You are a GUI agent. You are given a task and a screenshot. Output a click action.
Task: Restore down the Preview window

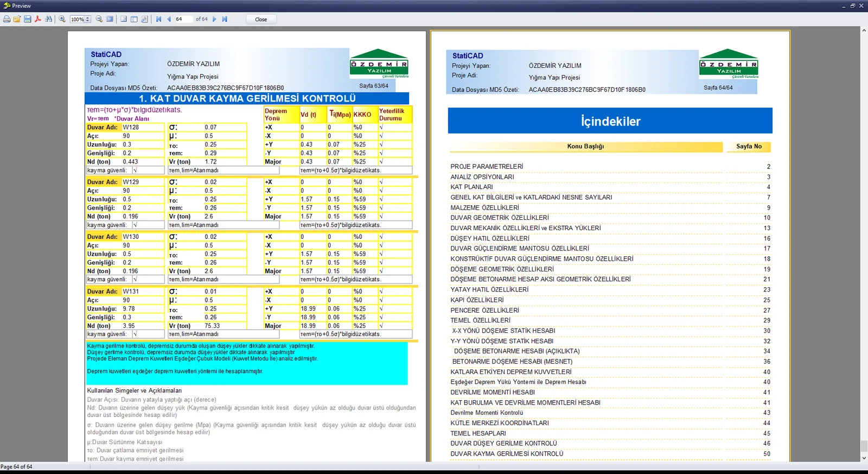coord(853,5)
